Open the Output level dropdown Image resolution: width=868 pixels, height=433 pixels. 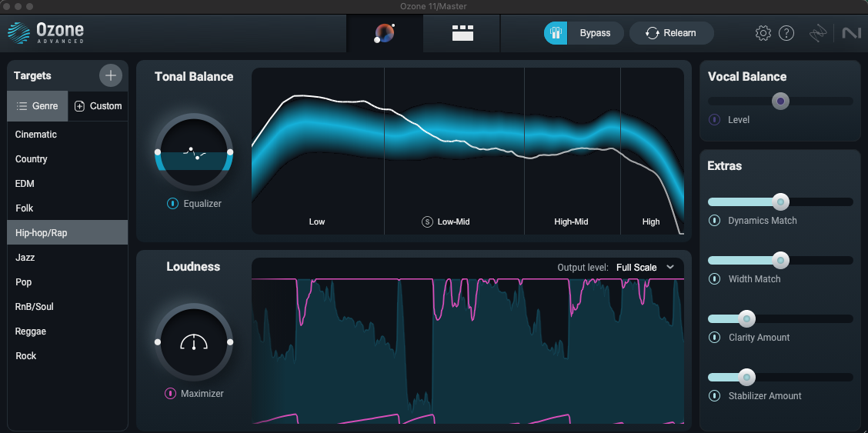tap(645, 268)
